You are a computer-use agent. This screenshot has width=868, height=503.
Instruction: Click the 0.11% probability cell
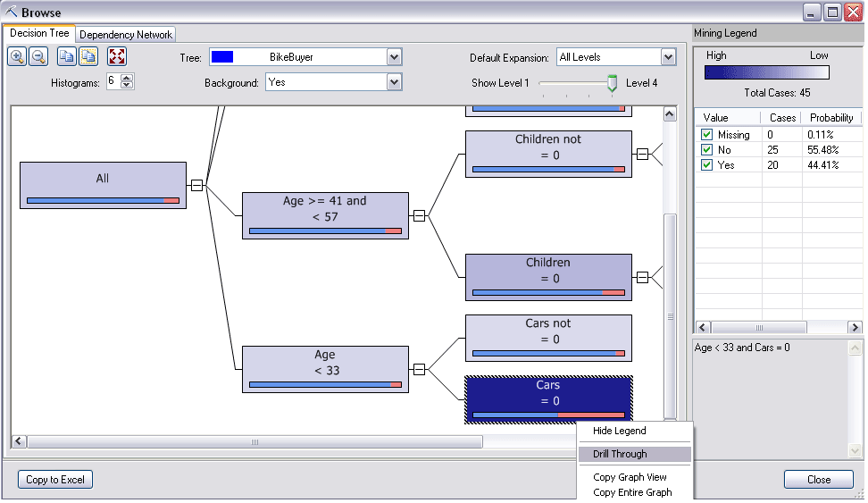tap(821, 135)
